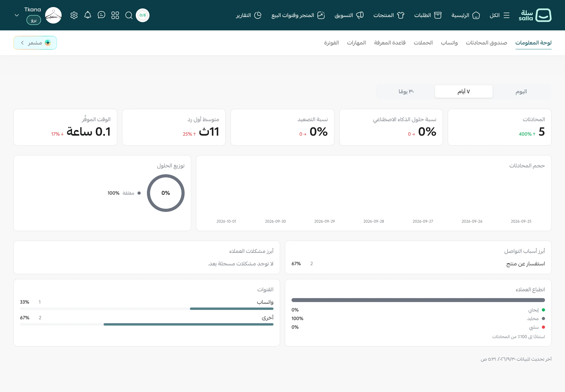
Task: Switch to the المهارات tab
Action: click(356, 43)
